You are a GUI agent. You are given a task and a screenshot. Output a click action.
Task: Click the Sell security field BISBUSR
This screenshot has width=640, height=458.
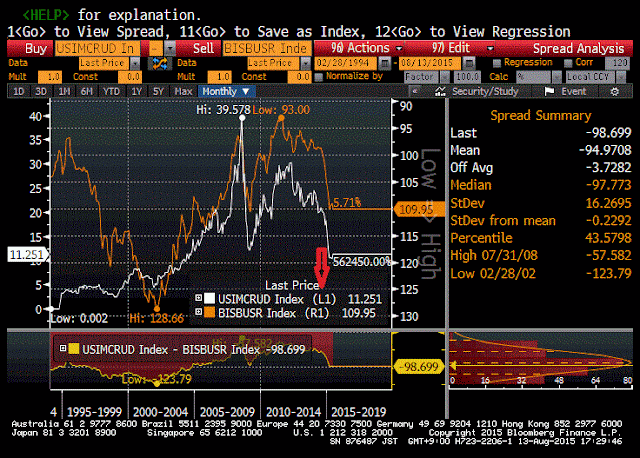(267, 49)
